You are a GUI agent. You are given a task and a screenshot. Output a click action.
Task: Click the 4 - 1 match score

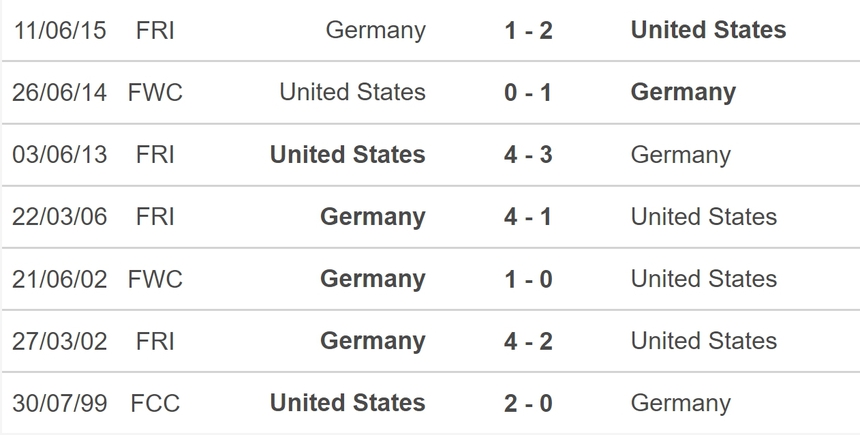tap(528, 217)
